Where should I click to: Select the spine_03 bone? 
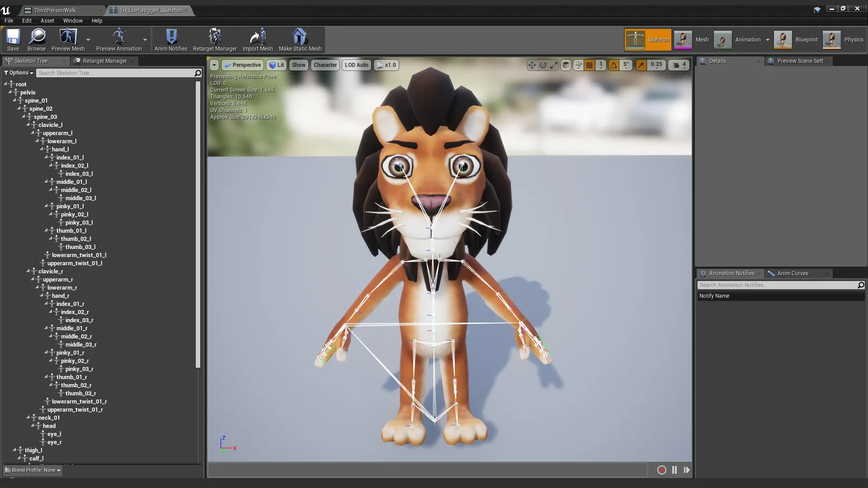[x=45, y=117]
